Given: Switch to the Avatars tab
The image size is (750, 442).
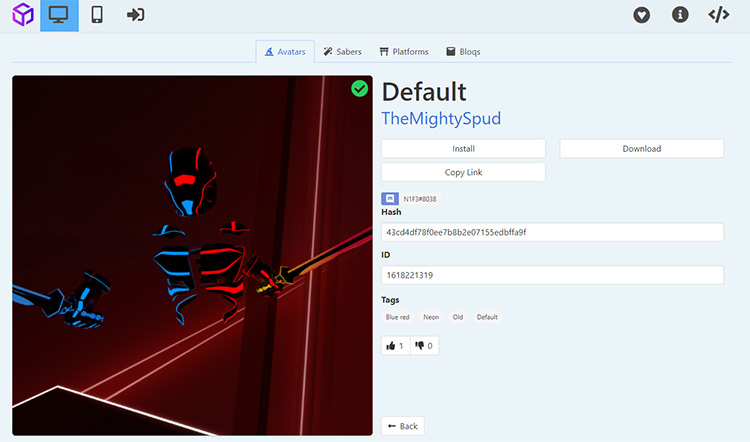Looking at the screenshot, I should (285, 52).
